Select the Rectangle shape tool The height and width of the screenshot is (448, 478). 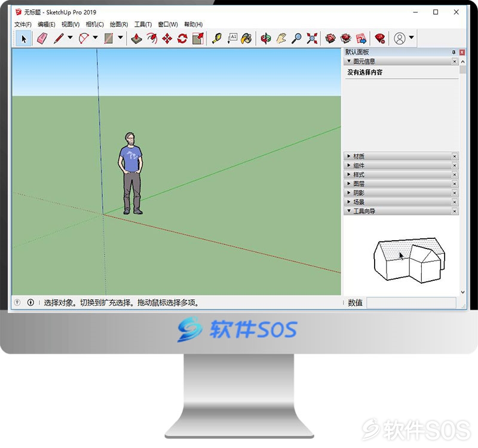coord(109,39)
